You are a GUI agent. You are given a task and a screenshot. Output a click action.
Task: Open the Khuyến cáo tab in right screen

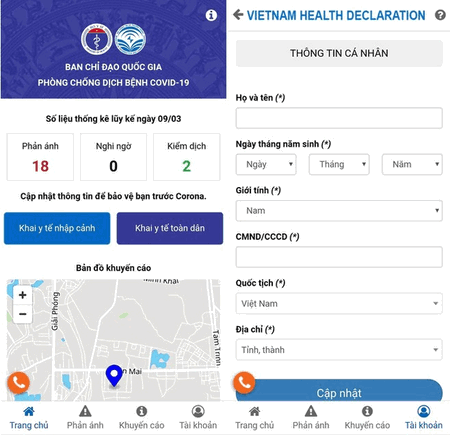pos(367,418)
